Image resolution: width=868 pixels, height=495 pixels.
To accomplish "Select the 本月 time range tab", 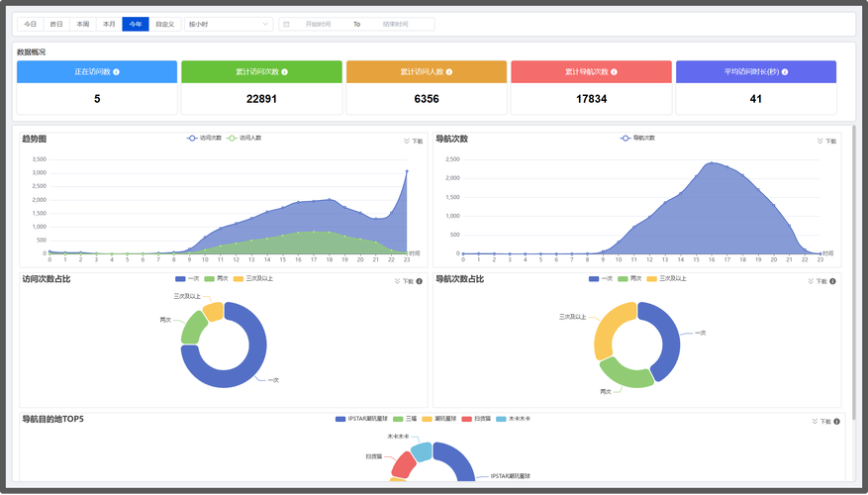I will click(x=109, y=24).
